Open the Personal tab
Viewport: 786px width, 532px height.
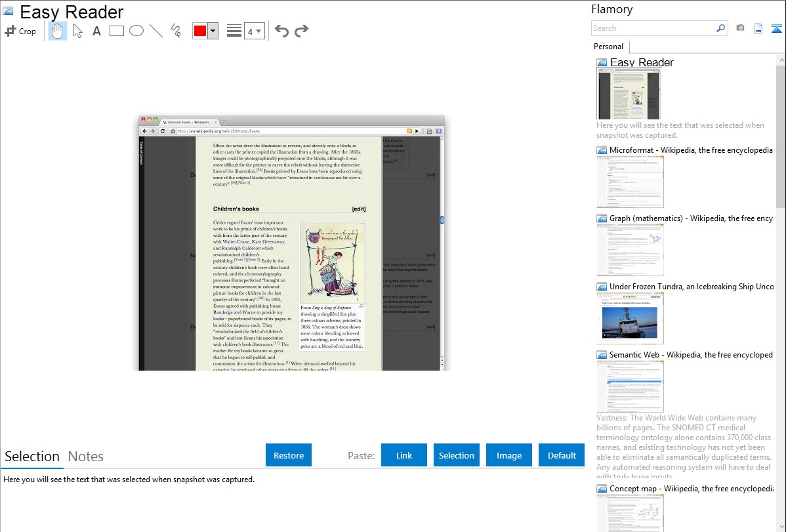(608, 47)
